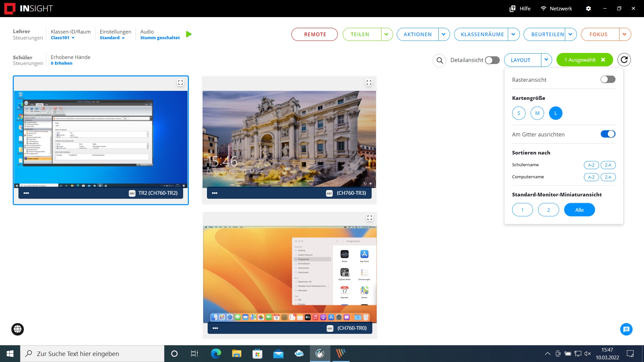Click the globe icon in the bottom left
644x362 pixels.
(17, 329)
